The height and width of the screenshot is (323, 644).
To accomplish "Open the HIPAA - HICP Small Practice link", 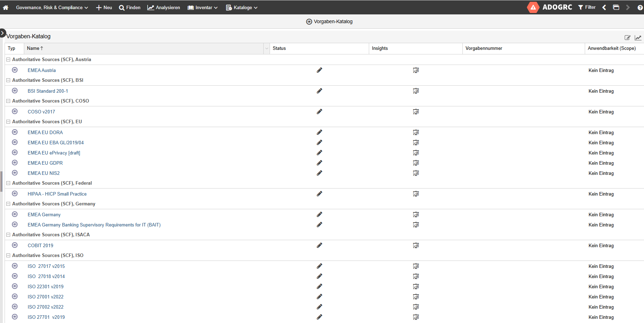I will (x=57, y=194).
